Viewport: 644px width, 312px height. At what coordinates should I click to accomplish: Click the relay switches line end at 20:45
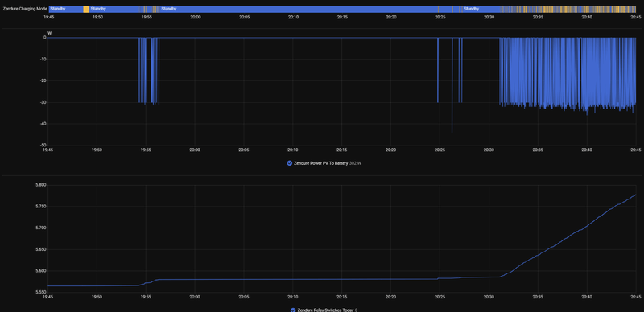[635, 195]
